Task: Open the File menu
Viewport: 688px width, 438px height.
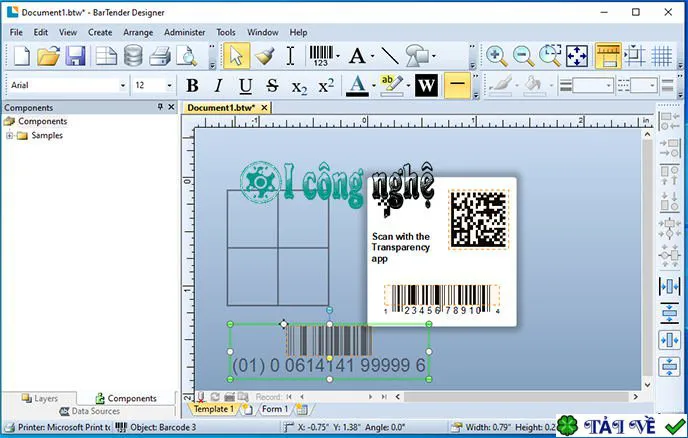Action: pos(16,32)
